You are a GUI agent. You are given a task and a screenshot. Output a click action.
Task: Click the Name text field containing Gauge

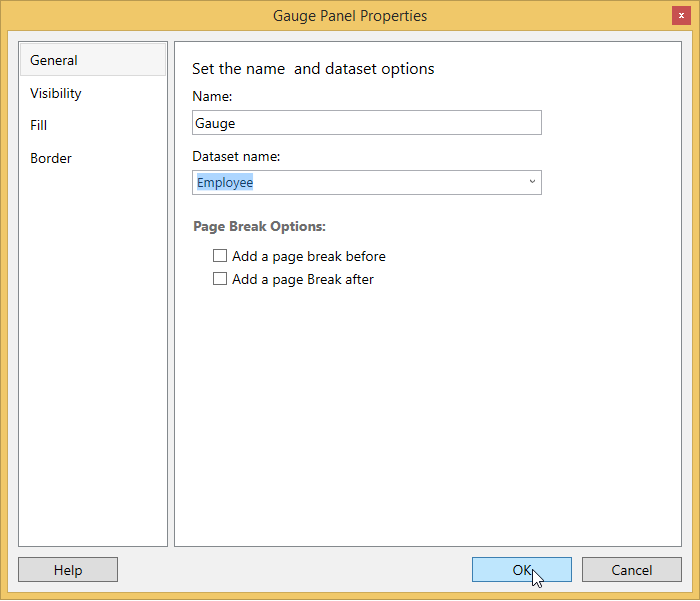(x=366, y=123)
